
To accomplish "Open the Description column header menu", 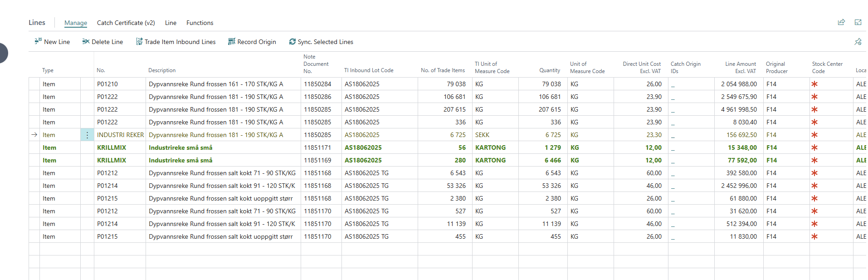I will 162,70.
